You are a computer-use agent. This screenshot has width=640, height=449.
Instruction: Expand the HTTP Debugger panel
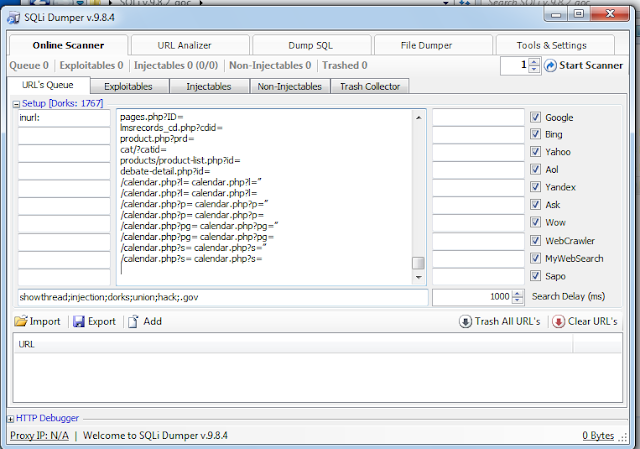click(x=10, y=418)
